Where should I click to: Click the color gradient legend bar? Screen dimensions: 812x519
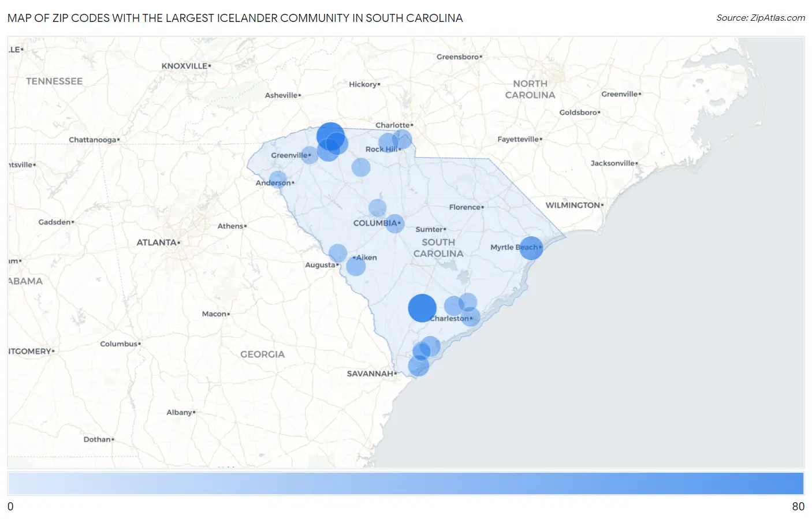click(405, 483)
